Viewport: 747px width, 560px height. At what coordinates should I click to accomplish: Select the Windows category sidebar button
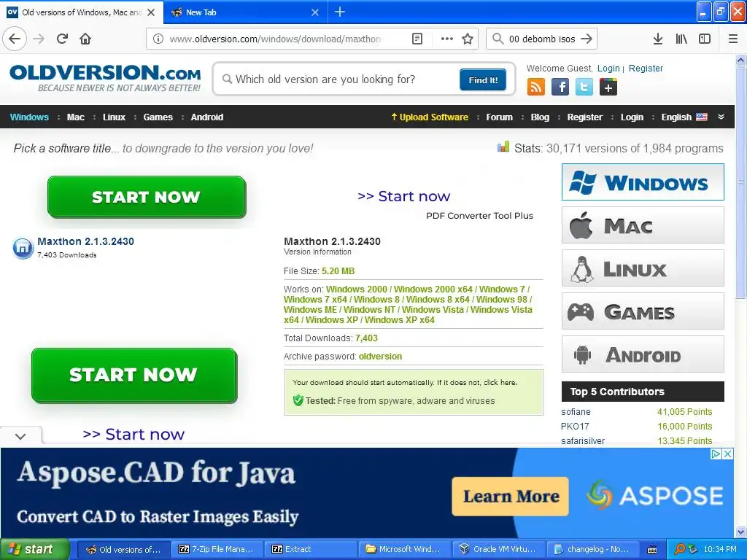click(x=643, y=182)
